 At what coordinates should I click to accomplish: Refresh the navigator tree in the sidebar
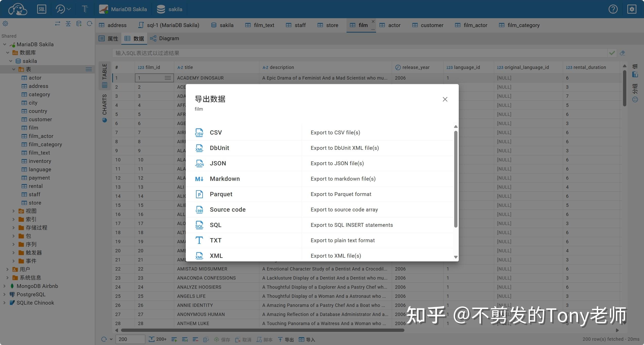[90, 23]
